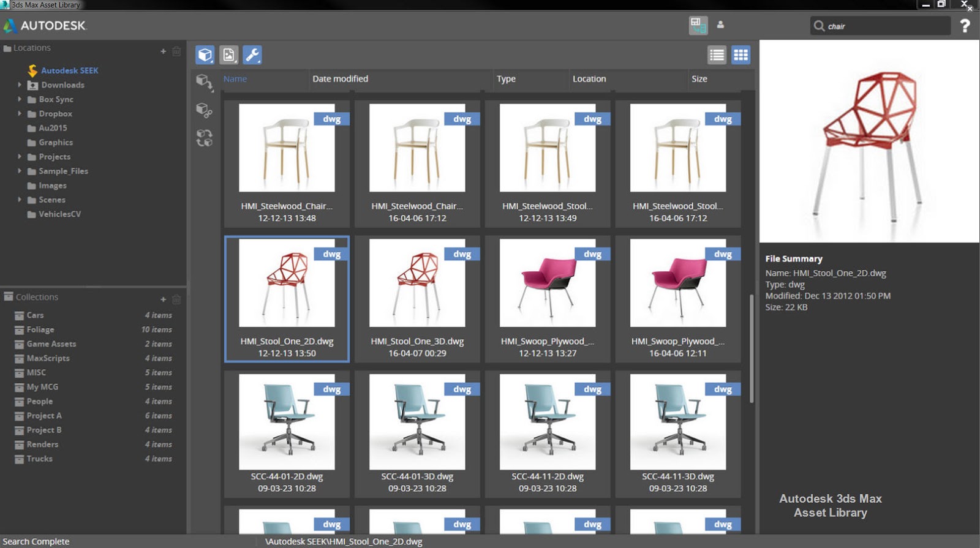Click the user account icon
This screenshot has height=548, width=980.
pos(720,25)
